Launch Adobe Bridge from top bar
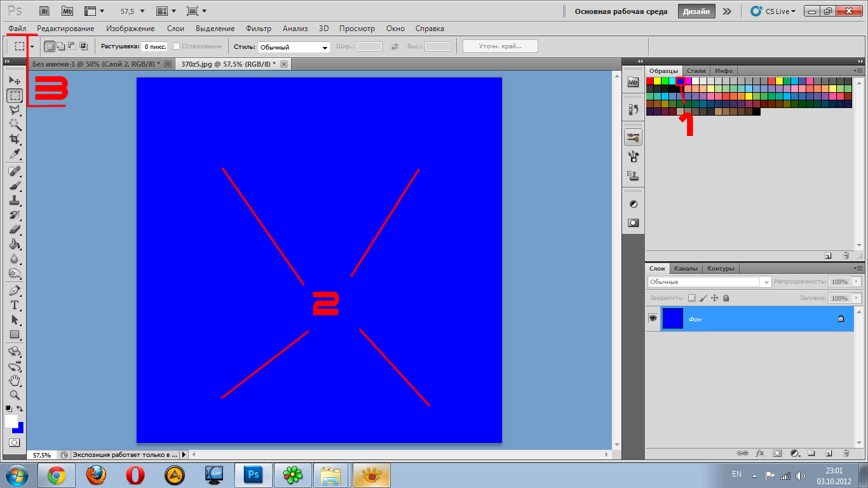 [44, 11]
